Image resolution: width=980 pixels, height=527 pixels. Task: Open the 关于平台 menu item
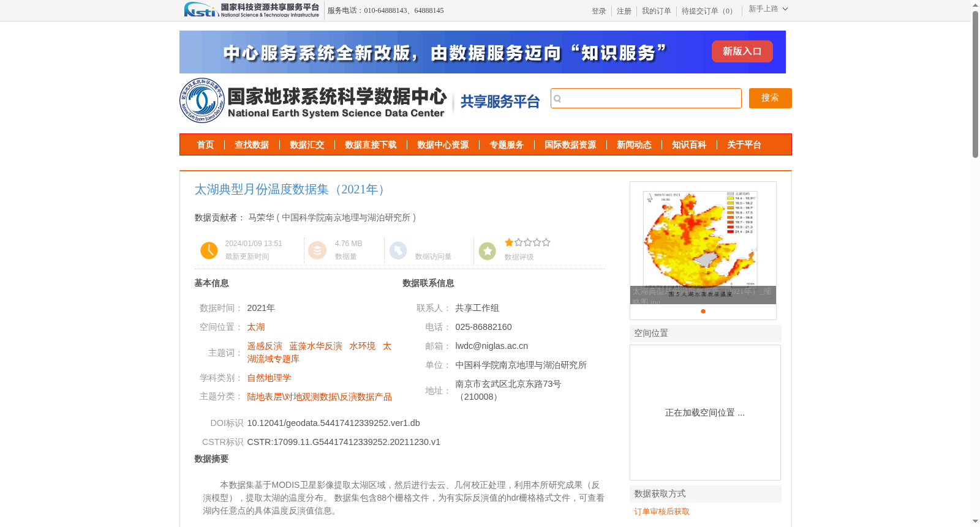pos(744,145)
